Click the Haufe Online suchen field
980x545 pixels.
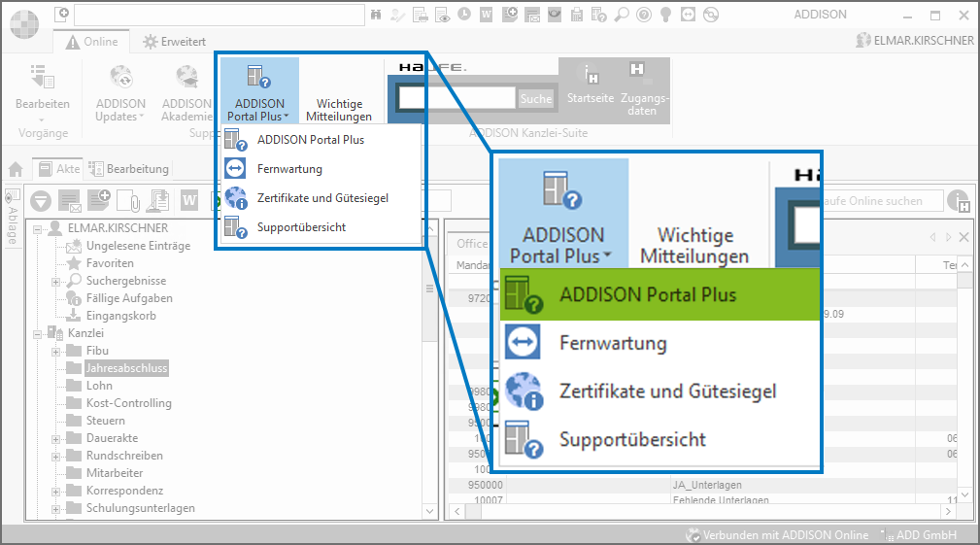pos(882,200)
